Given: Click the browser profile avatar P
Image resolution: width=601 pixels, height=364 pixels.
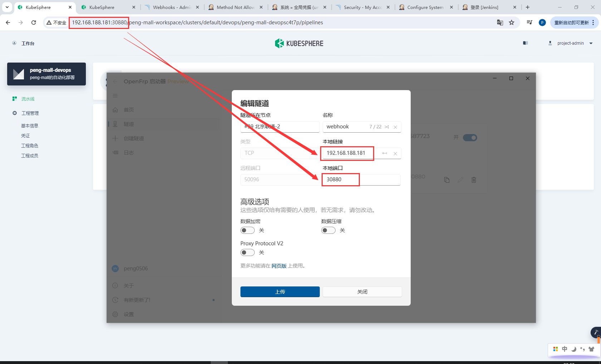Looking at the screenshot, I should 542,23.
